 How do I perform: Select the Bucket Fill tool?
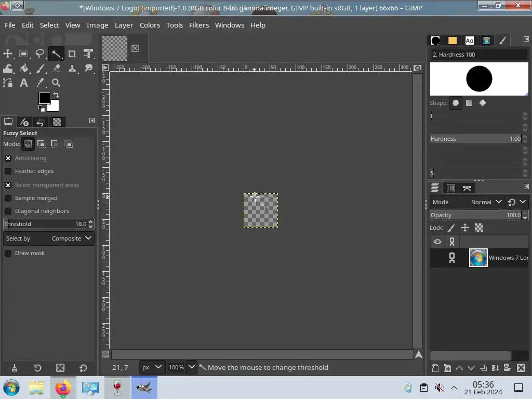pyautogui.click(x=24, y=68)
